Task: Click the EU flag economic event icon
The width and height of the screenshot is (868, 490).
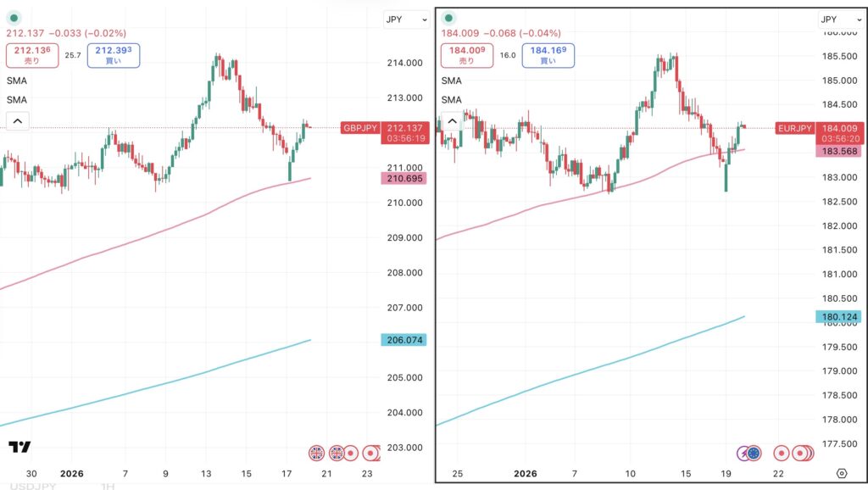Action: tap(754, 453)
